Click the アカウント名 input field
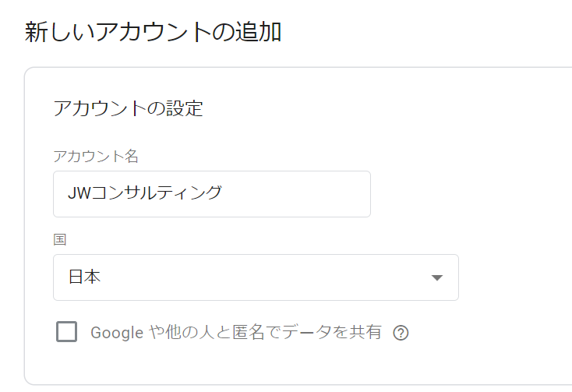This screenshot has width=572, height=392. coord(211,194)
